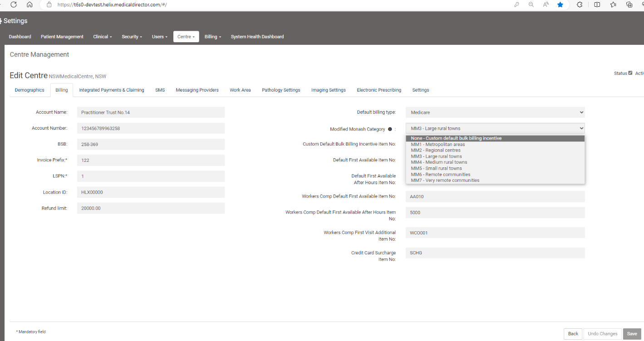644x341 pixels.
Task: Switch to the Messaging Providers tab
Action: [197, 90]
